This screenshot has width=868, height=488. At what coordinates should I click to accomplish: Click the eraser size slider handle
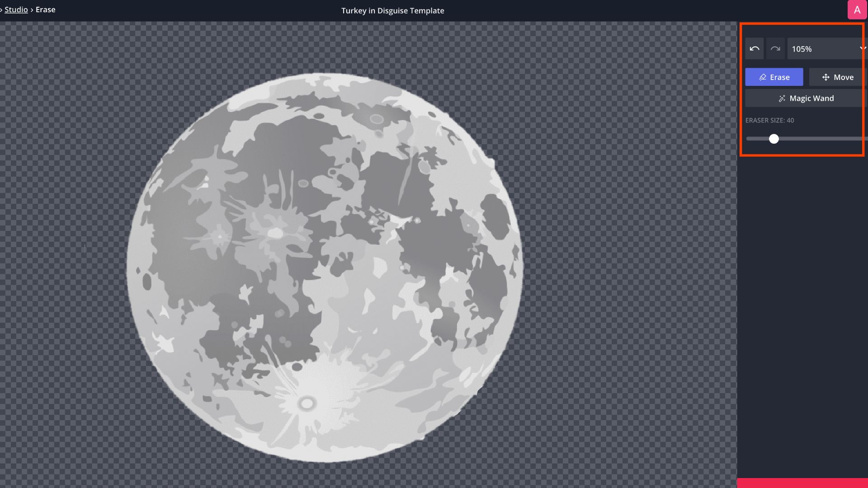pos(774,139)
